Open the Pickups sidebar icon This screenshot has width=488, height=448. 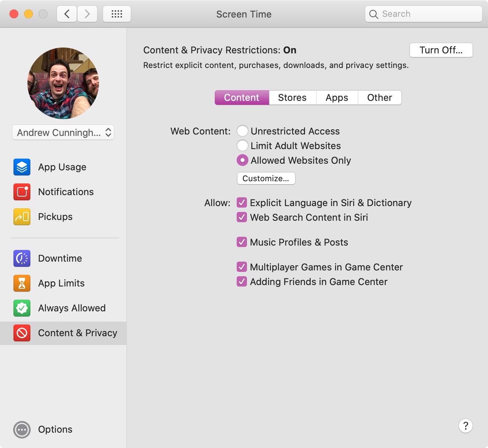click(22, 217)
